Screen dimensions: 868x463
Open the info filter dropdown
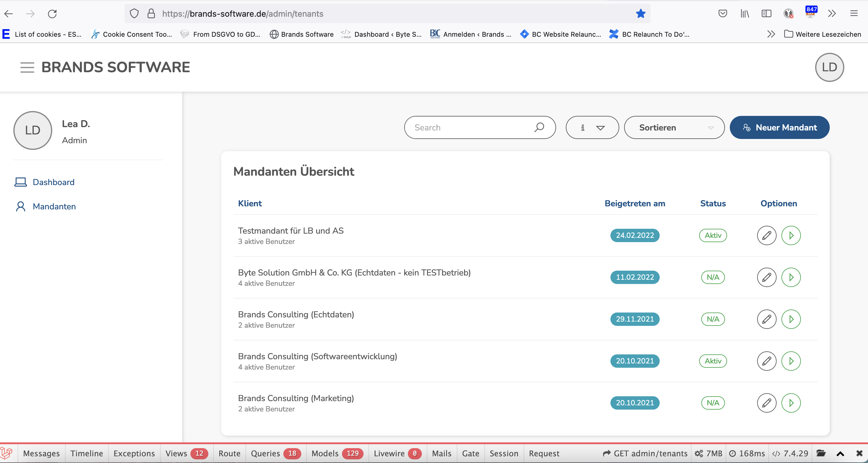(x=592, y=128)
